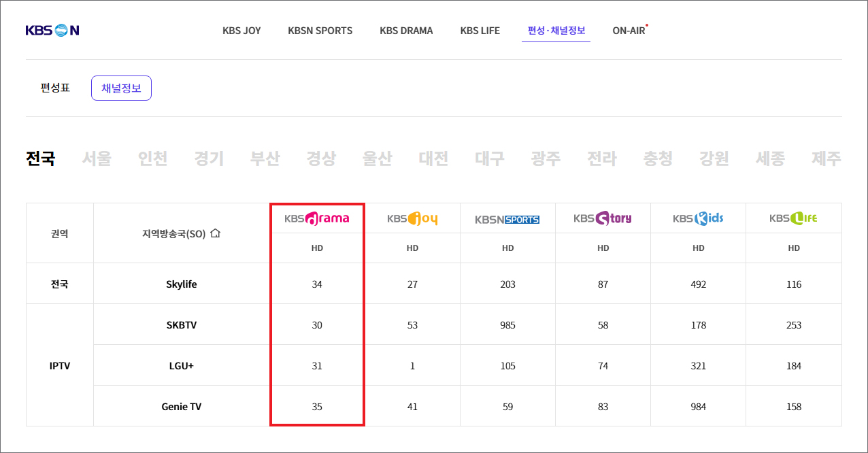Screen dimensions: 868x453
Task: Select the 충청 region tab
Action: point(658,158)
